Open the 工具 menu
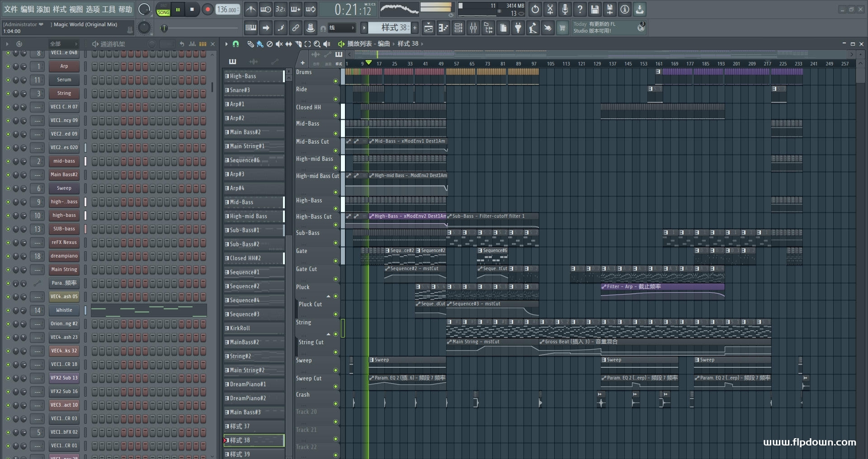 tap(108, 9)
